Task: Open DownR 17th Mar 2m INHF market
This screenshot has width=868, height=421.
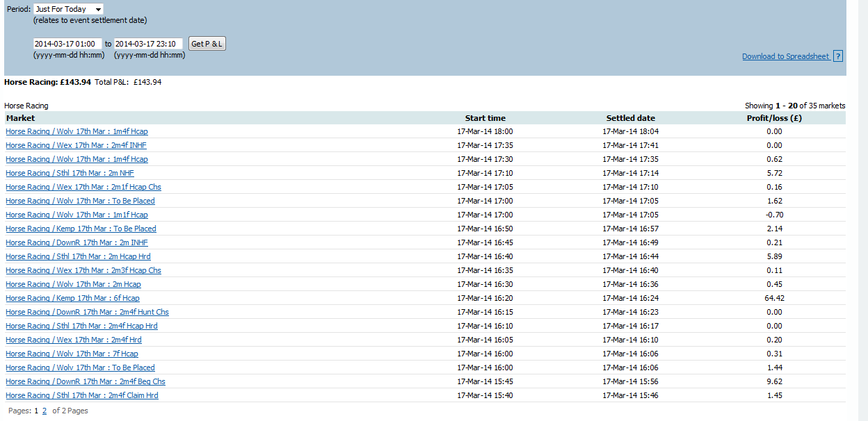Action: (x=77, y=242)
